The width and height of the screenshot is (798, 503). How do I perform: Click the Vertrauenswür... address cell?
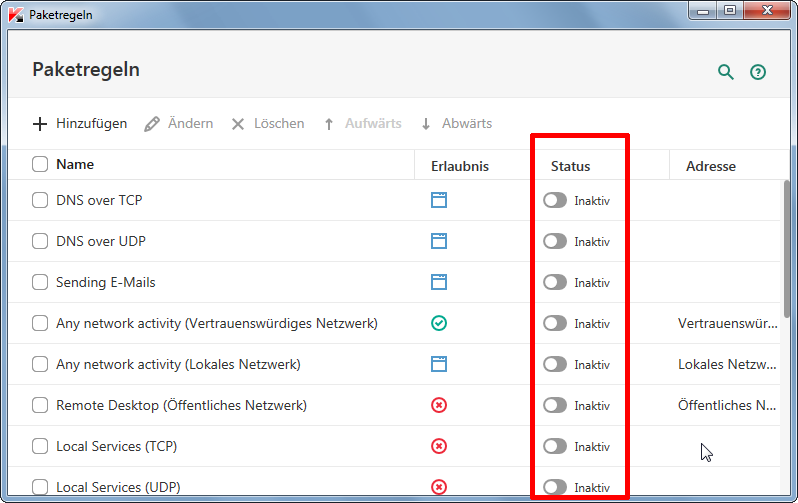728,323
